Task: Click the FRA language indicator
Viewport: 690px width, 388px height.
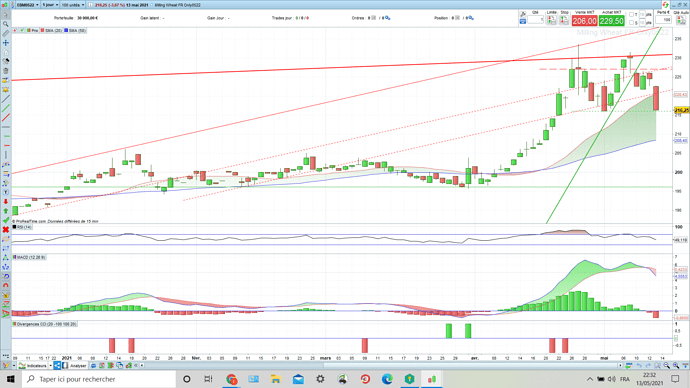Action: pos(624,379)
